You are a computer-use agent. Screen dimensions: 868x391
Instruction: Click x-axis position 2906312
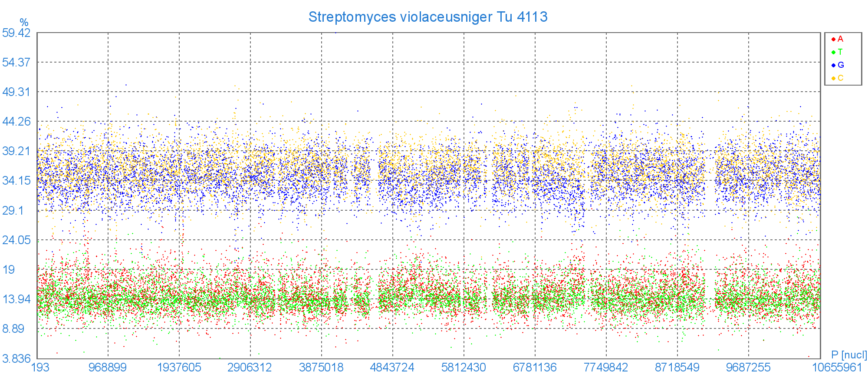tap(250, 368)
